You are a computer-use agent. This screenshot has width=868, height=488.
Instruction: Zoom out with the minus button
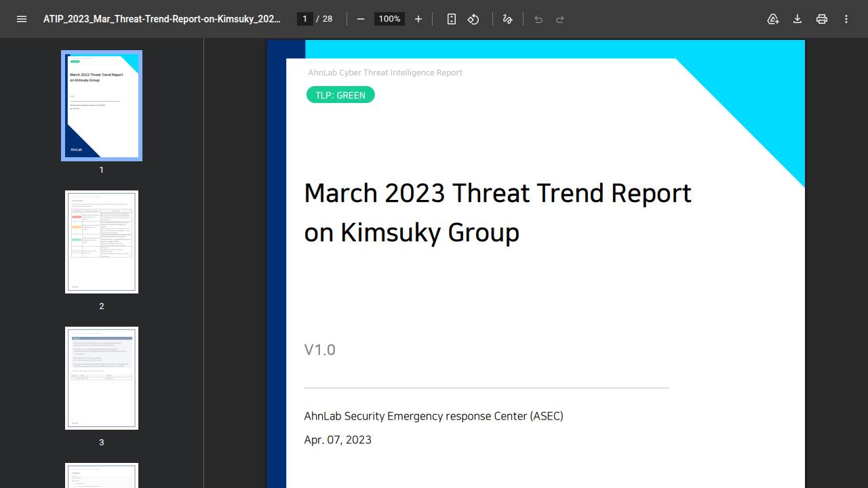pos(361,19)
